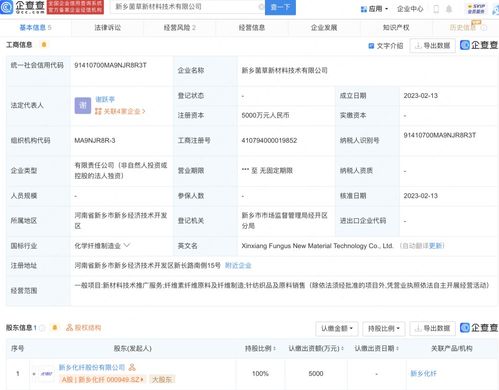
Task: Click the 组织机构代码 MA9NJR8R-3 value
Action: point(95,140)
